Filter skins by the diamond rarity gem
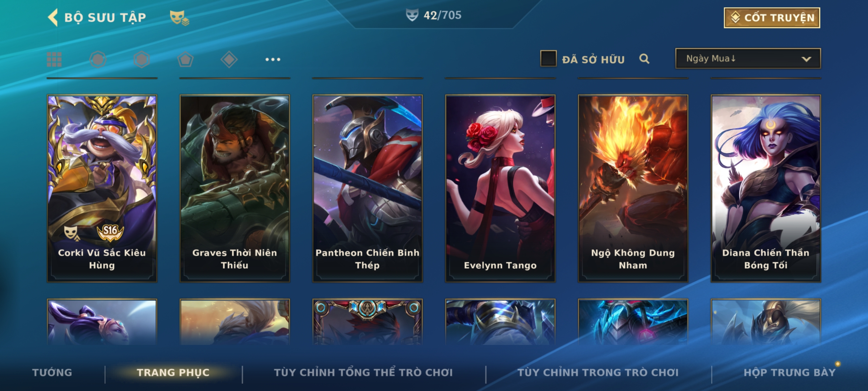This screenshot has height=391, width=868. [x=229, y=59]
